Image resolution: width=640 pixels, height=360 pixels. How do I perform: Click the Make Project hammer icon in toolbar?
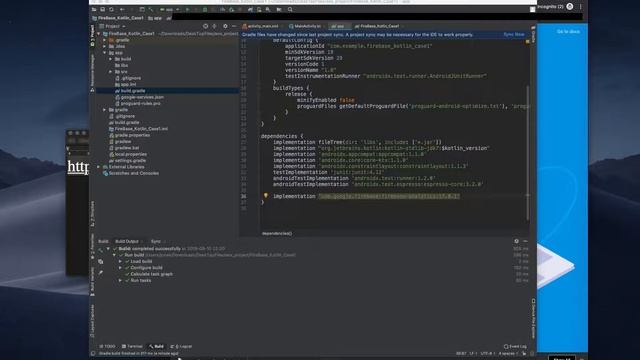(151, 9)
